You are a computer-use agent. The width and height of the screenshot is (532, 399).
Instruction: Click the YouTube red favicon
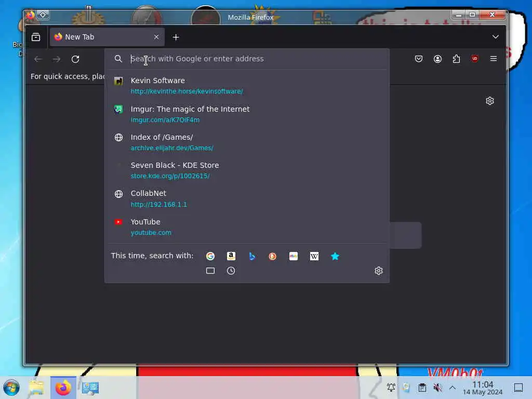click(118, 222)
